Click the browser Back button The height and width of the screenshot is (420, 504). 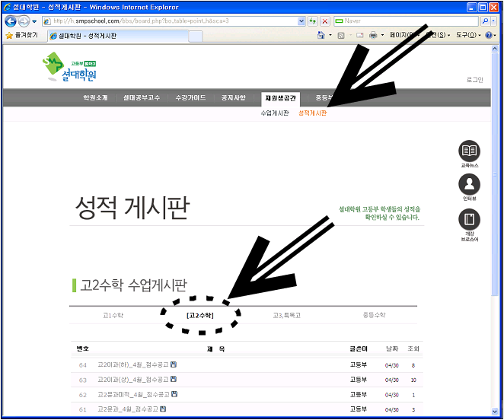(x=11, y=21)
